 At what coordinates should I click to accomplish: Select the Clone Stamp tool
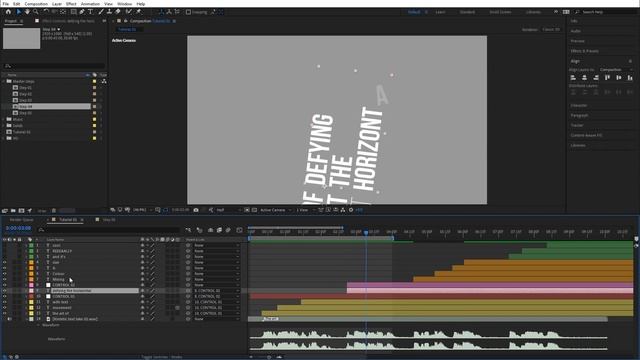(x=109, y=12)
